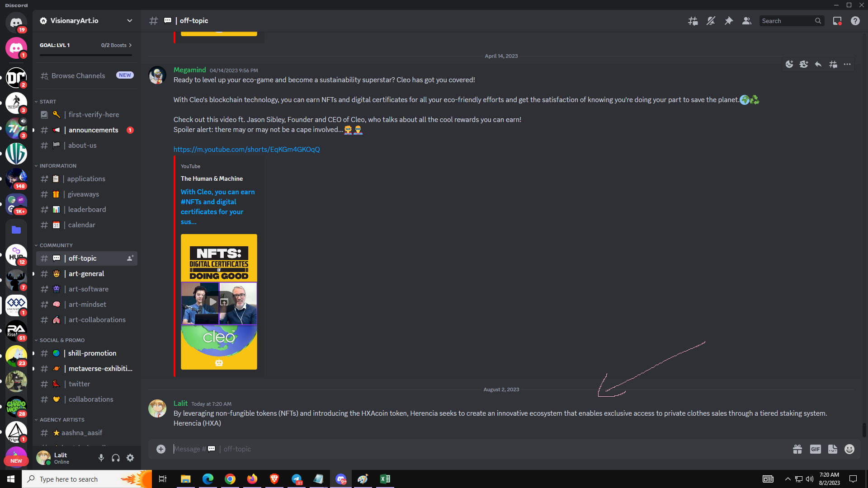The width and height of the screenshot is (868, 488).
Task: Open calendar channel
Action: point(87,225)
